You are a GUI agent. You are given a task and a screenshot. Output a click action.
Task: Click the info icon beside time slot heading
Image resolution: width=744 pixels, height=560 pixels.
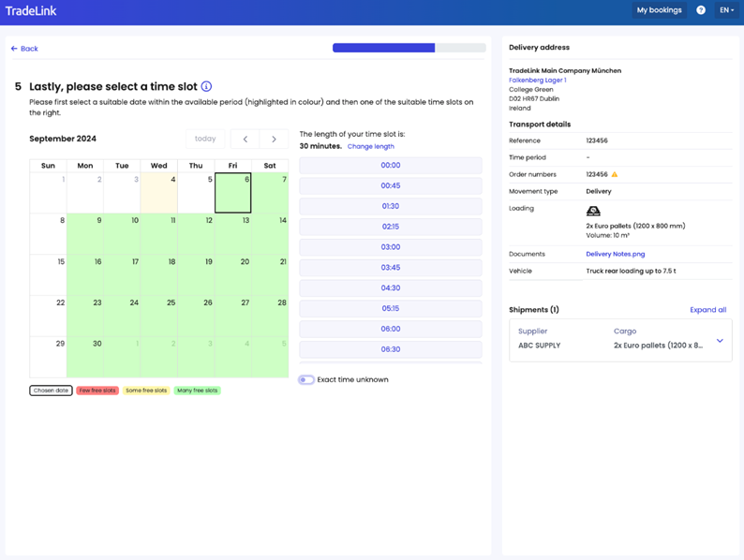point(206,86)
